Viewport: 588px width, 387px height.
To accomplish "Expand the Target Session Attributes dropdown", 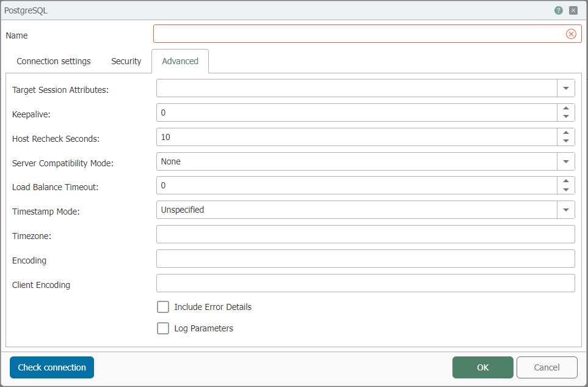I will [x=566, y=88].
